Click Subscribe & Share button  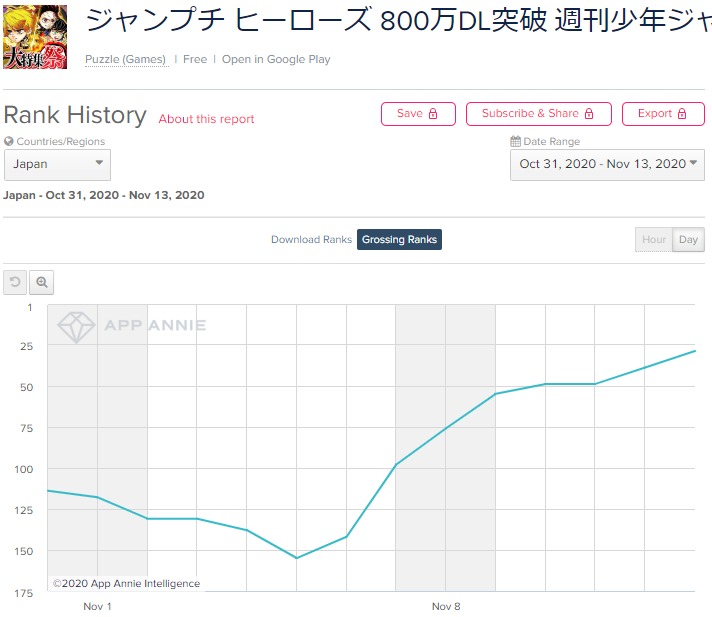pos(539,114)
